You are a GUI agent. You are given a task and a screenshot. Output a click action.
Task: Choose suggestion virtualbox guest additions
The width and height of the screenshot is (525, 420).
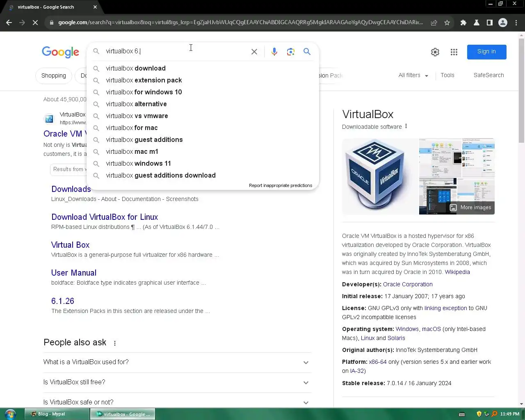pos(203,140)
